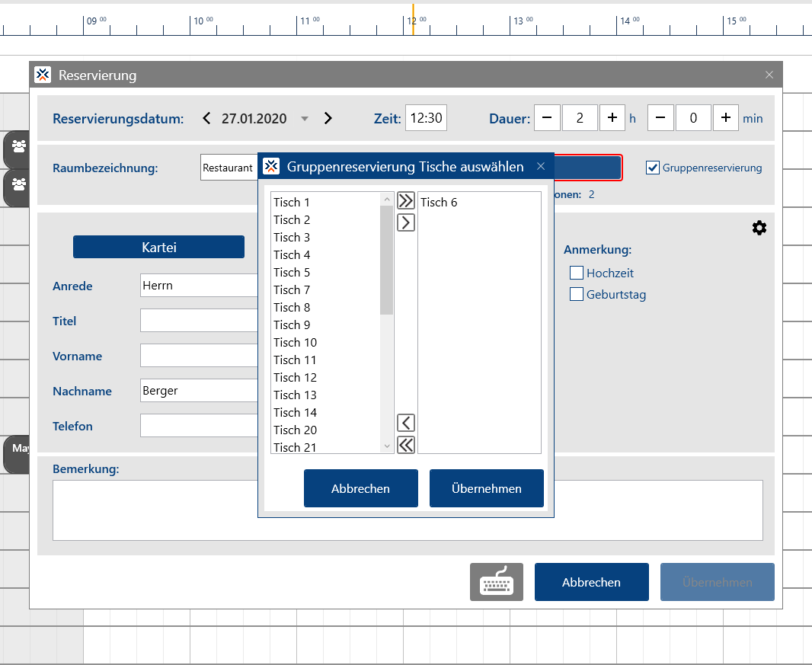
Task: Click Übernehmen in table selection dialog
Action: tap(486, 488)
